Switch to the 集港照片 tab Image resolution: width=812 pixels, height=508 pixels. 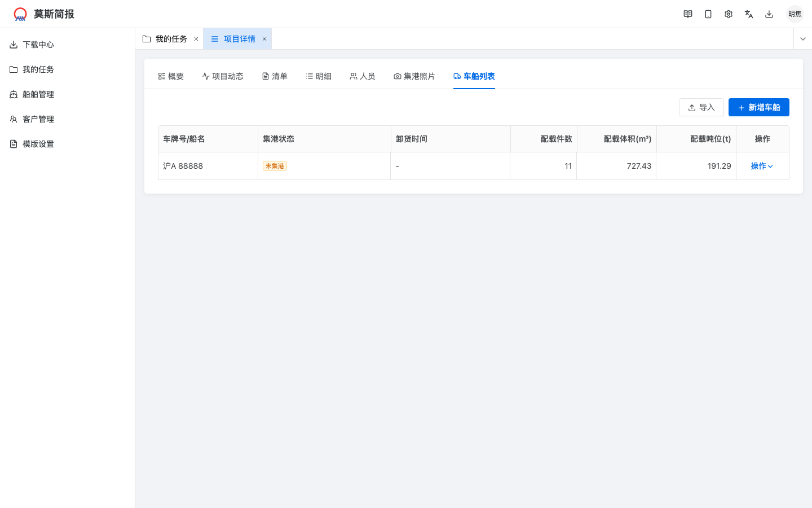click(x=414, y=76)
